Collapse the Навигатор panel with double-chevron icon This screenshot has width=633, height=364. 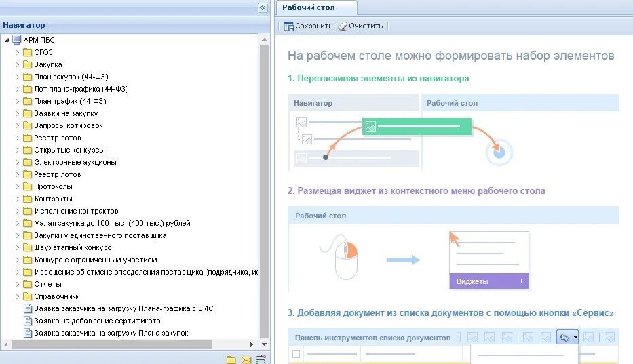click(x=263, y=7)
